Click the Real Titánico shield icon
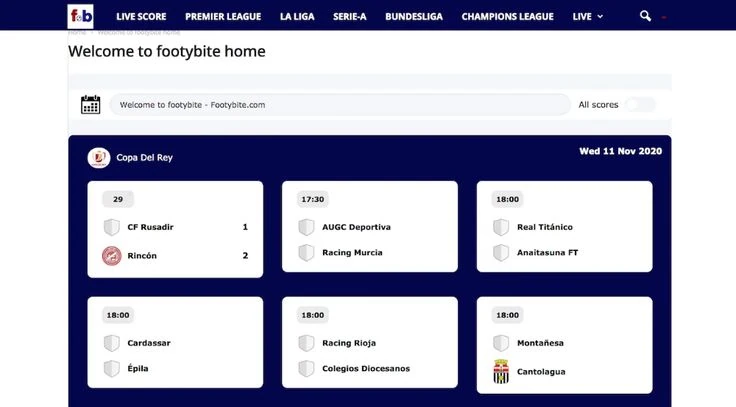 (501, 227)
